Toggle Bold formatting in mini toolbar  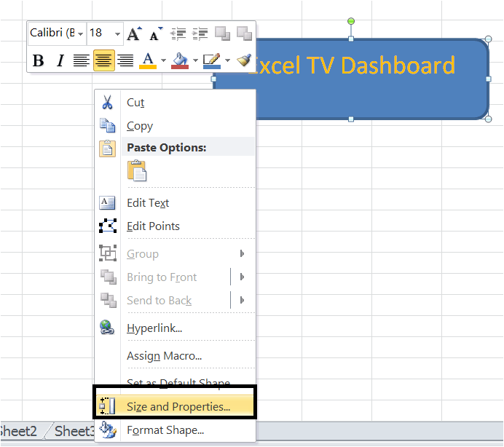click(39, 60)
